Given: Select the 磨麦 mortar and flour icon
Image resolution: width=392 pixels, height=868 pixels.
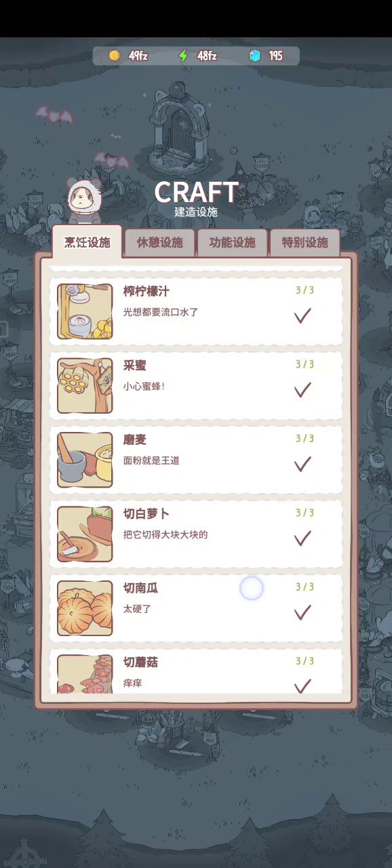Looking at the screenshot, I should 85,460.
